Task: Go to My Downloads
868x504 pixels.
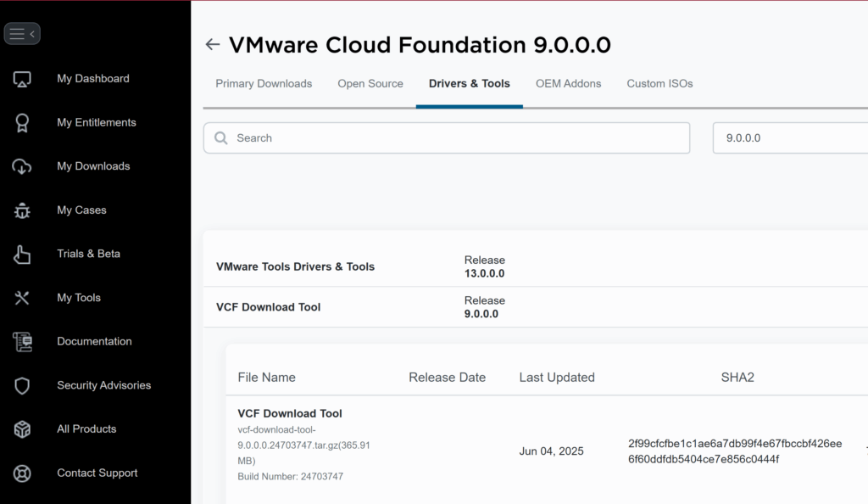Action: point(93,166)
